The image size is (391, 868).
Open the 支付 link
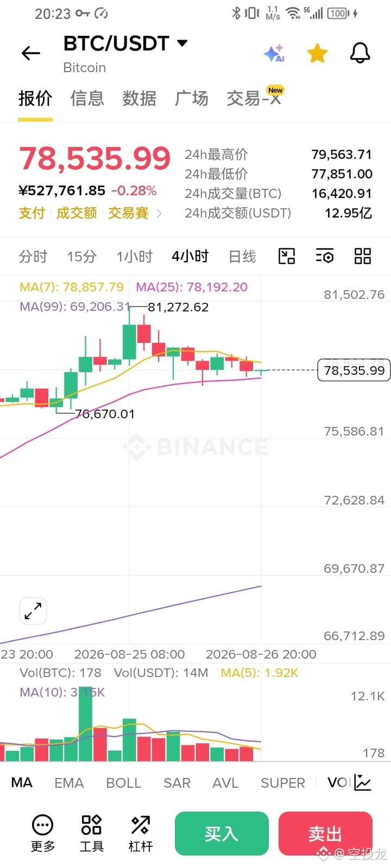coord(31,213)
